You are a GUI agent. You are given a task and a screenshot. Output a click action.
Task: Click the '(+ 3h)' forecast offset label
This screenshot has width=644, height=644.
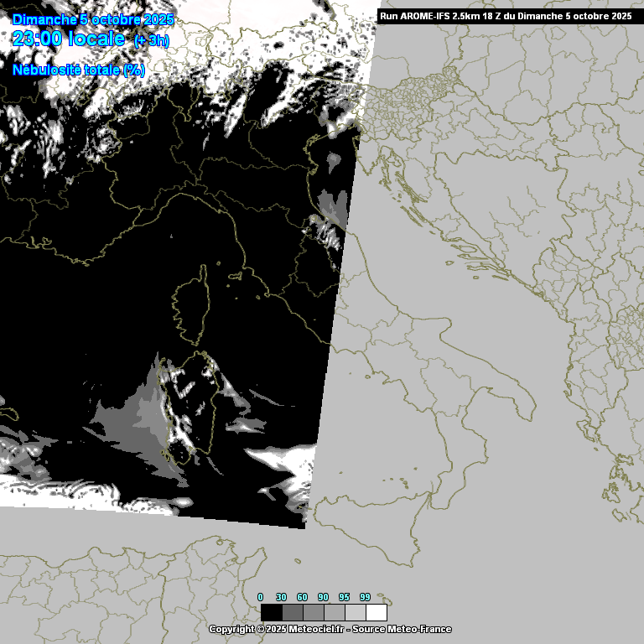(x=151, y=42)
